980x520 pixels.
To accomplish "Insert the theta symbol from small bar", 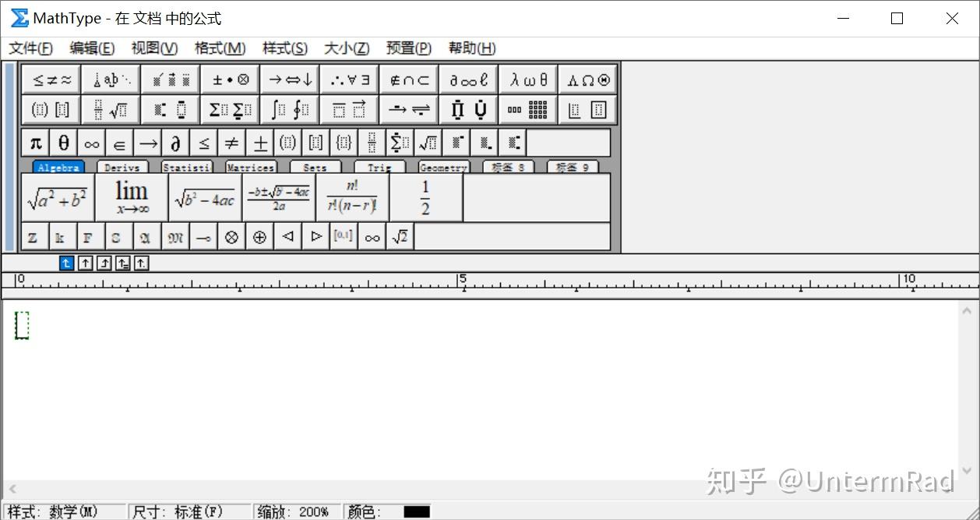I will pyautogui.click(x=64, y=143).
